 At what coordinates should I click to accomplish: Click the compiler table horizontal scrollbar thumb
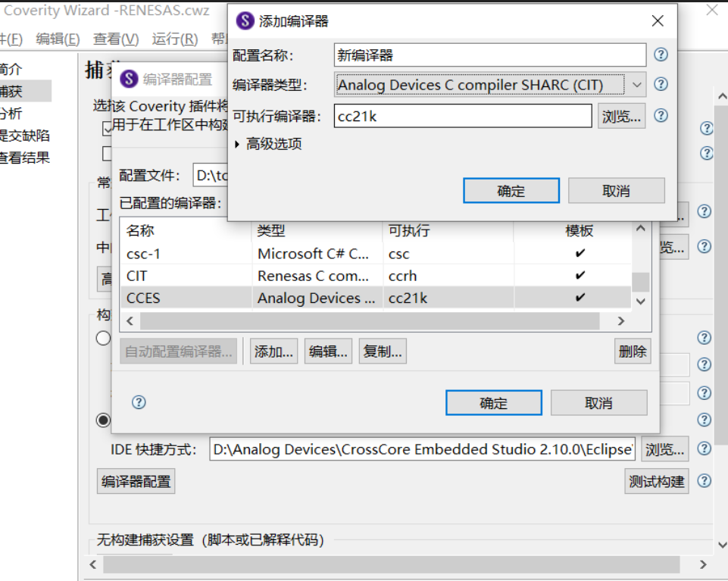370,321
